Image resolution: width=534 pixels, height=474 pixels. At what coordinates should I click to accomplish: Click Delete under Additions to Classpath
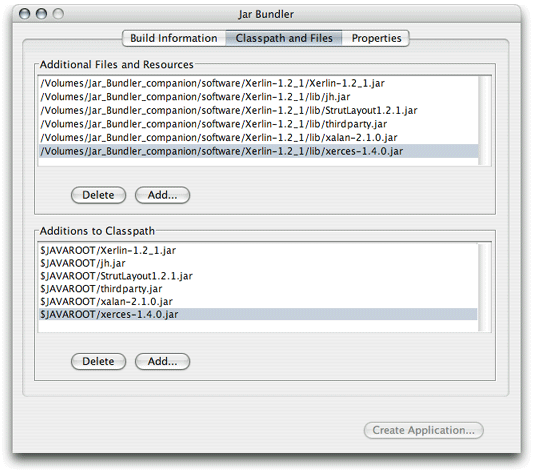98,361
